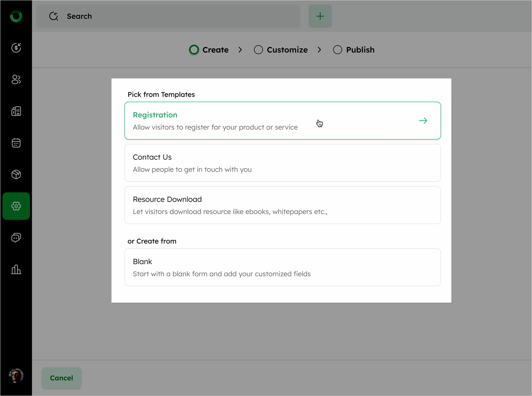Click the arrow on Registration template
This screenshot has width=532, height=396.
point(423,121)
